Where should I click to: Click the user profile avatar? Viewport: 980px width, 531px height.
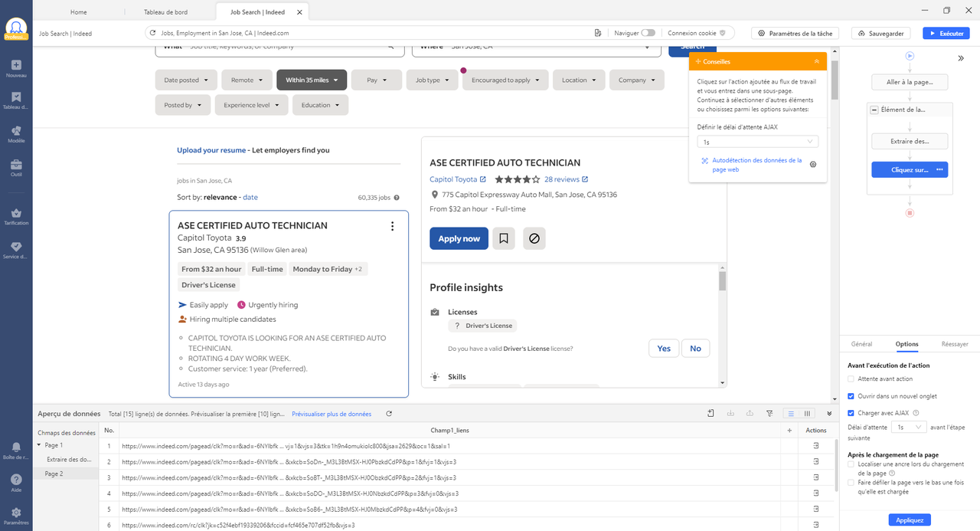click(x=16, y=28)
